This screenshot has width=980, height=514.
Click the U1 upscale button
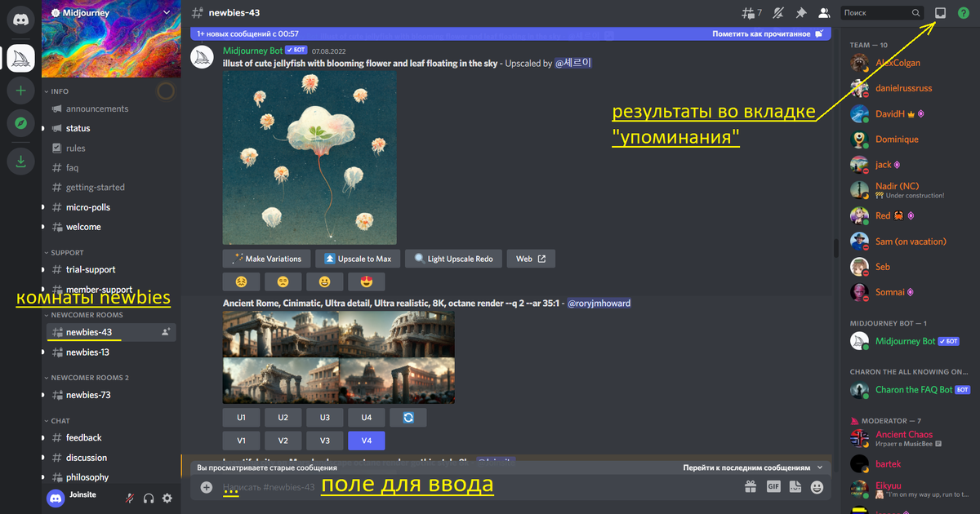[x=241, y=417]
